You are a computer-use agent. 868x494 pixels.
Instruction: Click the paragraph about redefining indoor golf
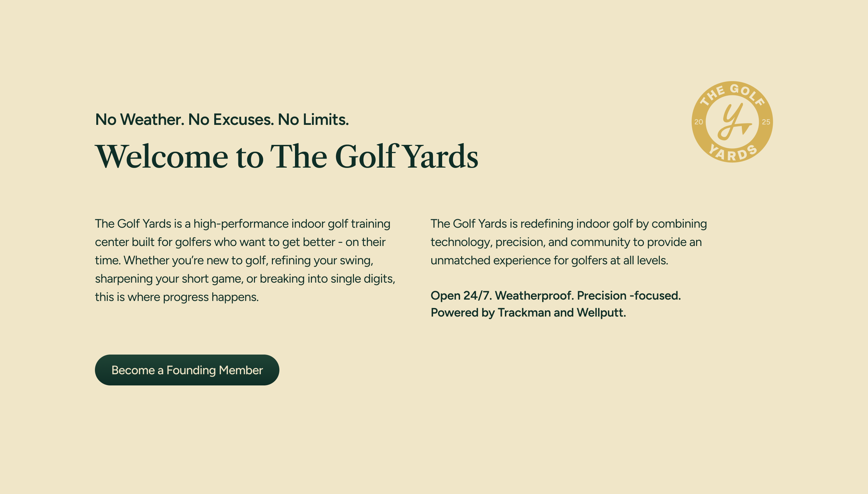568,242
